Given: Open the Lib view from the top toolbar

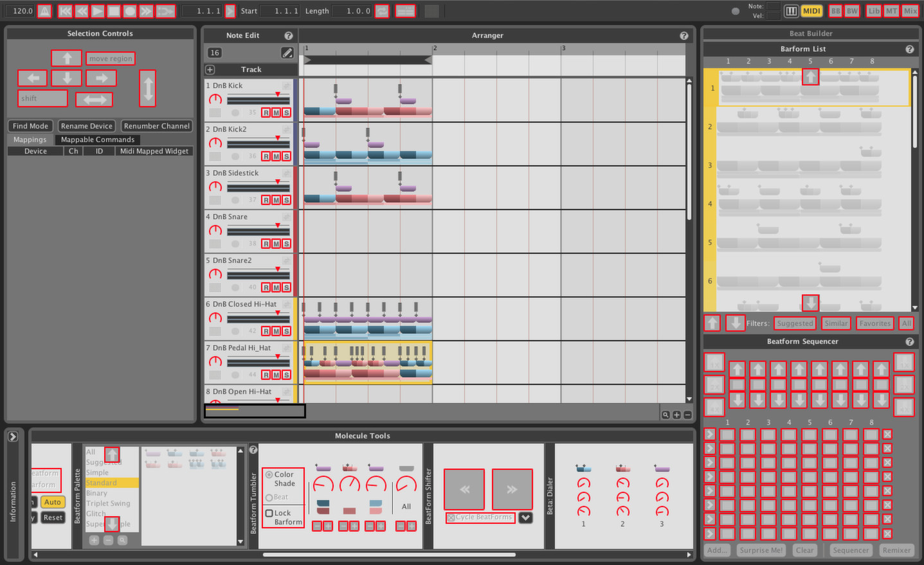Looking at the screenshot, I should (x=873, y=11).
